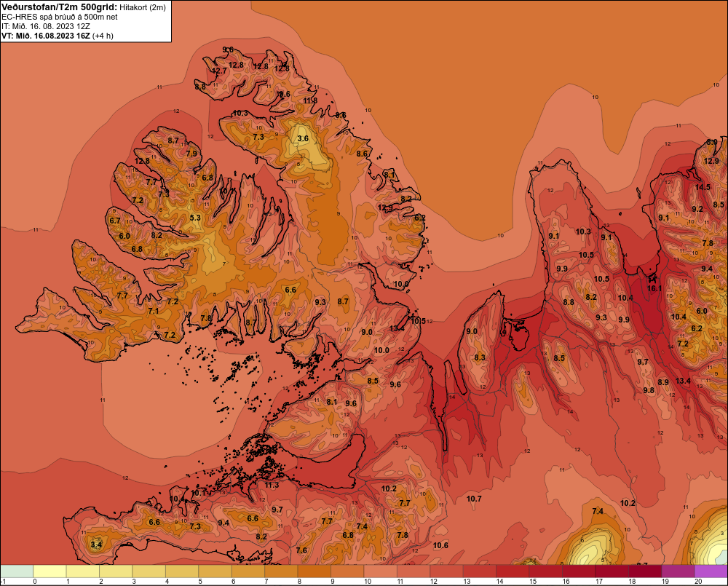Image resolution: width=728 pixels, height=586 pixels.
Task: Select the legend swatch between 12 and 13
Action: click(447, 571)
